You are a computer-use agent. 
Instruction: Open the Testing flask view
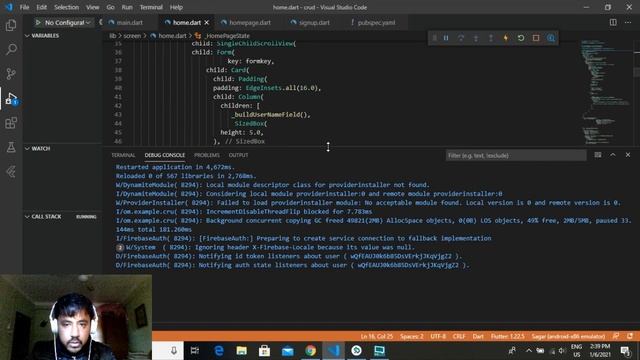click(11, 147)
